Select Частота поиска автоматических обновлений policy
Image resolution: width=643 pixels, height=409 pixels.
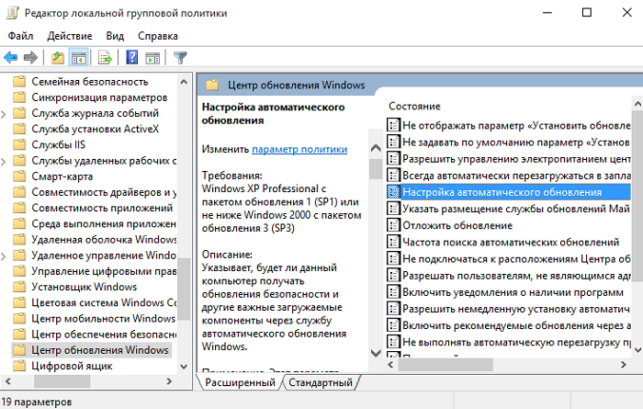point(511,242)
